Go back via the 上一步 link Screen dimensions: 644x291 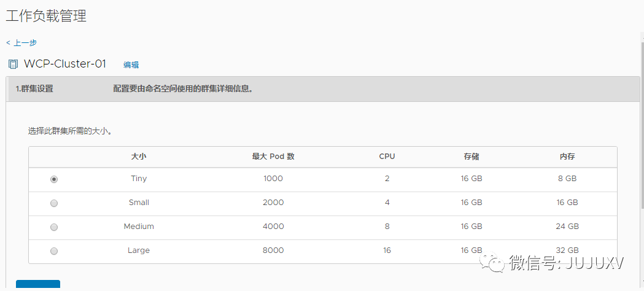[22, 42]
